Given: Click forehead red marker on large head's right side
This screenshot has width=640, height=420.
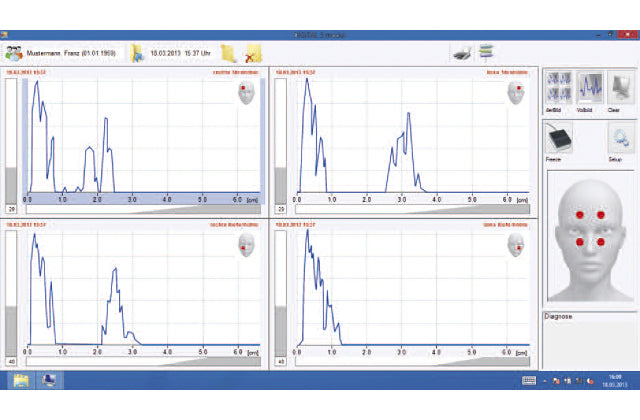Looking at the screenshot, I should click(x=600, y=215).
